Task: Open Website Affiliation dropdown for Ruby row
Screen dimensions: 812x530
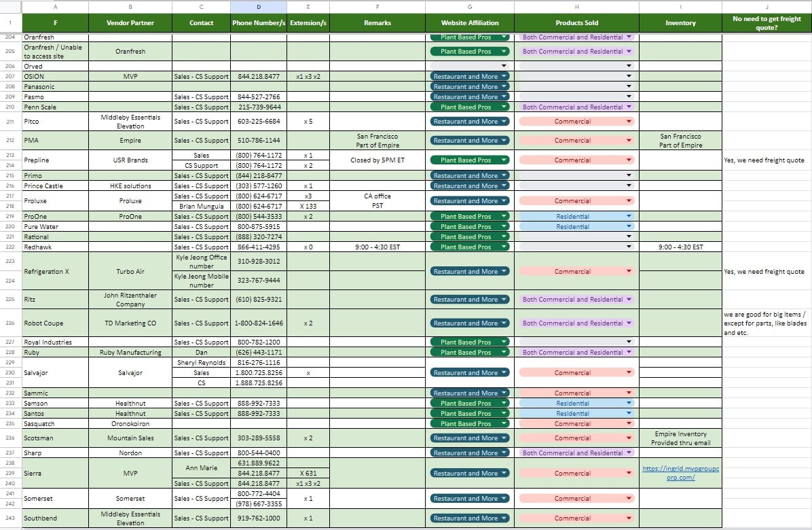Action: coord(470,352)
